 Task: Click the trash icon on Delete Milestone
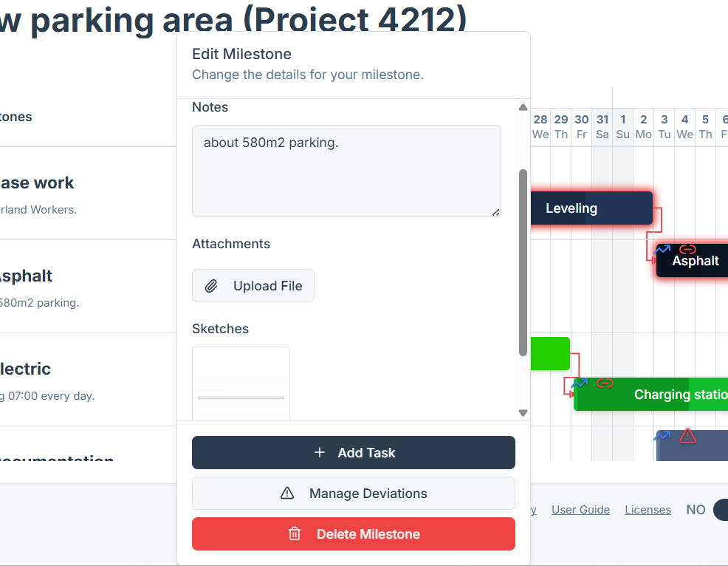click(295, 533)
